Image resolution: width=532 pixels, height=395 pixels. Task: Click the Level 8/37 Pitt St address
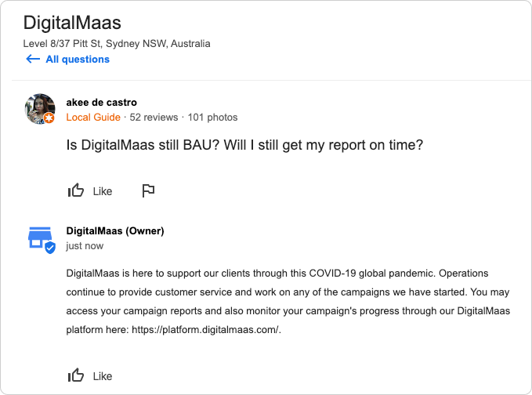[x=117, y=43]
